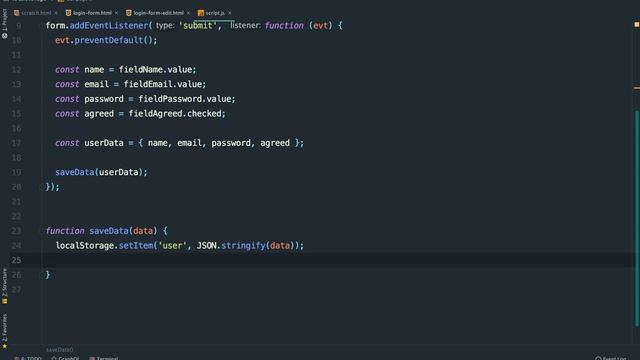The width and height of the screenshot is (640, 360).
Task: Close the scratch.html tab
Action: [x=56, y=13]
